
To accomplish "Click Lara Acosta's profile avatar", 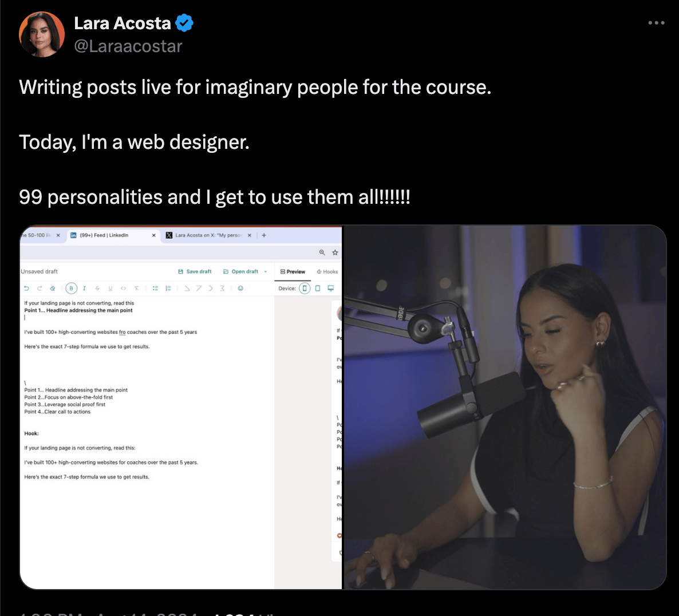I will click(x=42, y=34).
